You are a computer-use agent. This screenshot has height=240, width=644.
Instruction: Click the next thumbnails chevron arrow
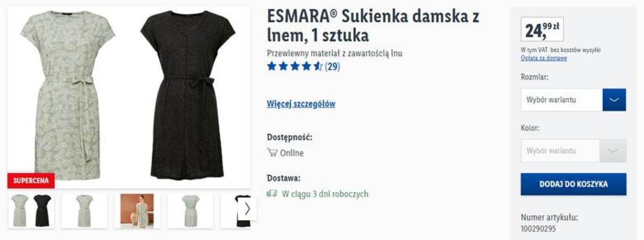click(248, 209)
